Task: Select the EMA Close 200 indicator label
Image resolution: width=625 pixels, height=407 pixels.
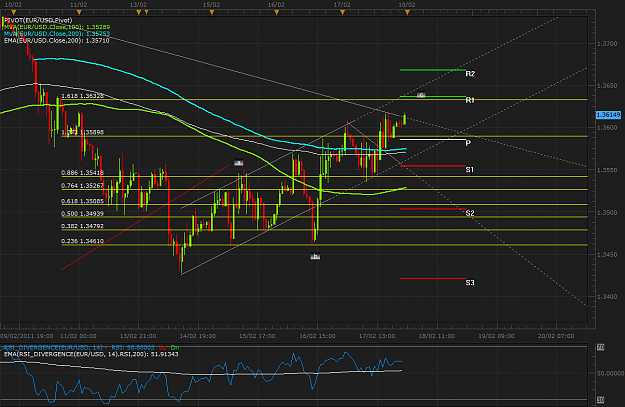Action: coord(57,41)
